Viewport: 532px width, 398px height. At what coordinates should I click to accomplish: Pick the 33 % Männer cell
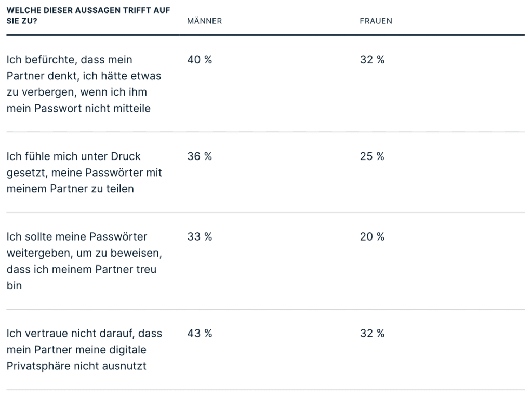[x=199, y=237]
